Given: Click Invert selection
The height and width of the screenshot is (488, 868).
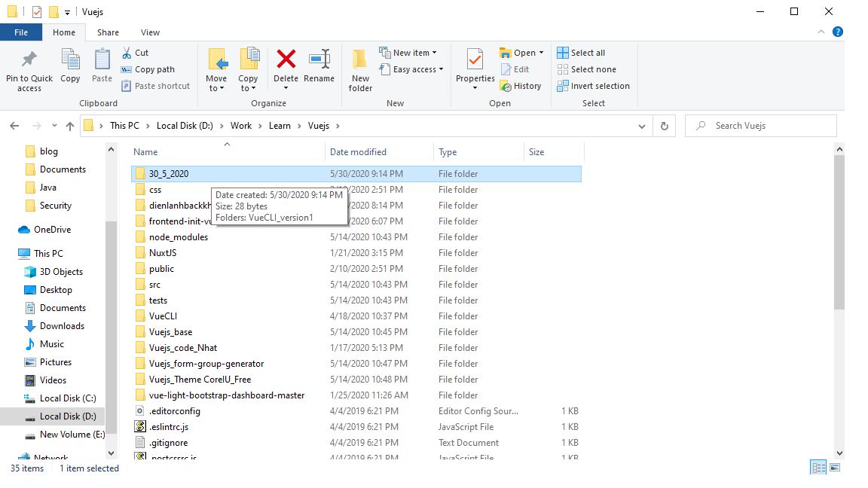Looking at the screenshot, I should coord(593,86).
